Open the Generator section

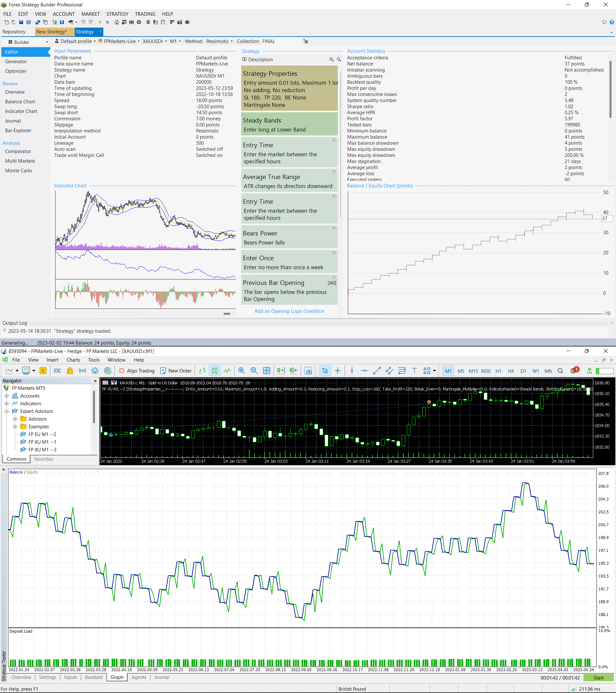click(16, 62)
